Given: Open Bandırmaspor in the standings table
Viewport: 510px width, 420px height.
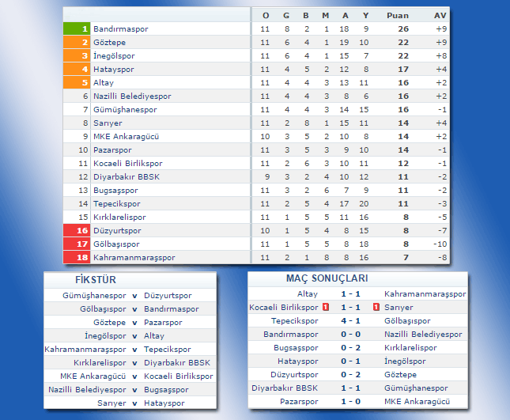Looking at the screenshot, I should coord(121,29).
